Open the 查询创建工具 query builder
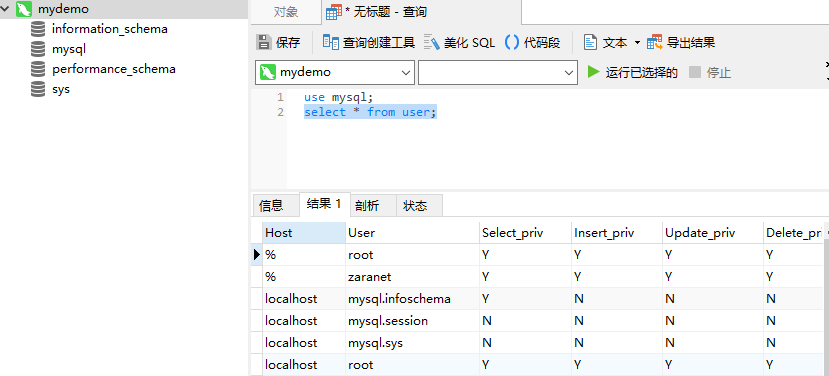The height and width of the screenshot is (376, 829). click(x=369, y=42)
